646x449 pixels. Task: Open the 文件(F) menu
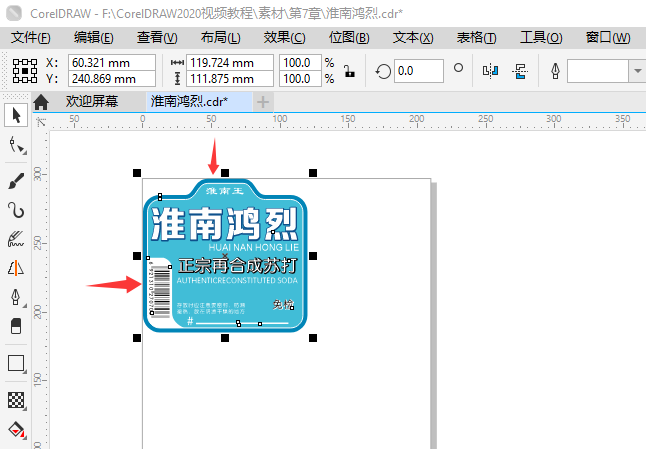[30, 37]
